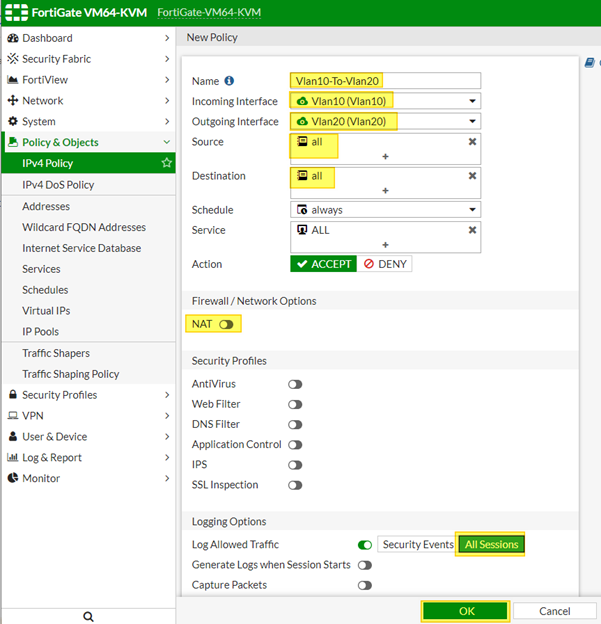The height and width of the screenshot is (624, 601).
Task: Click the Cancel button
Action: [x=554, y=611]
